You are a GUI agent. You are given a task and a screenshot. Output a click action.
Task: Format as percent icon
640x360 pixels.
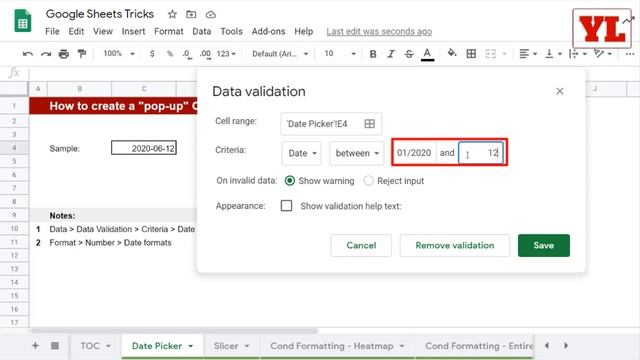170,54
